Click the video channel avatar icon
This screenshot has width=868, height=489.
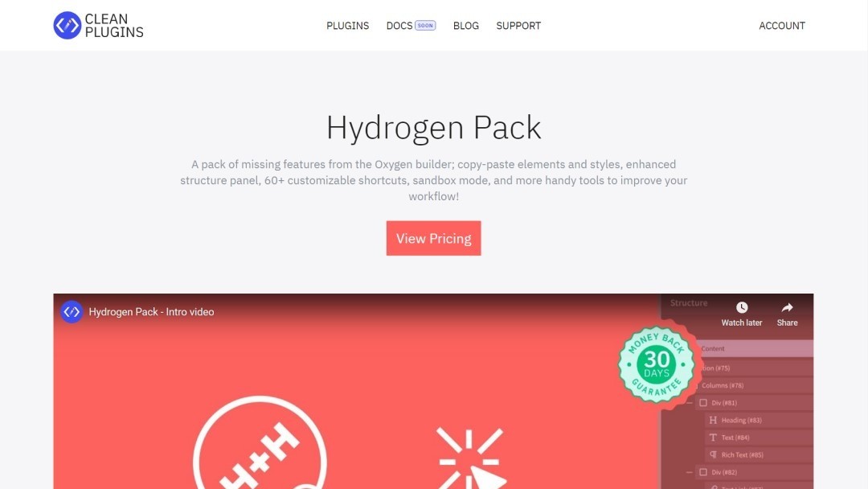tap(72, 312)
